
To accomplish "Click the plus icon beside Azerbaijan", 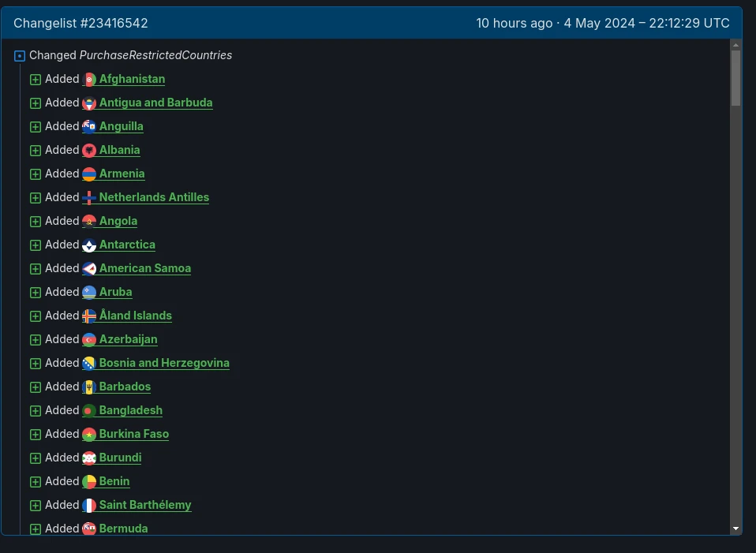I will (36, 340).
